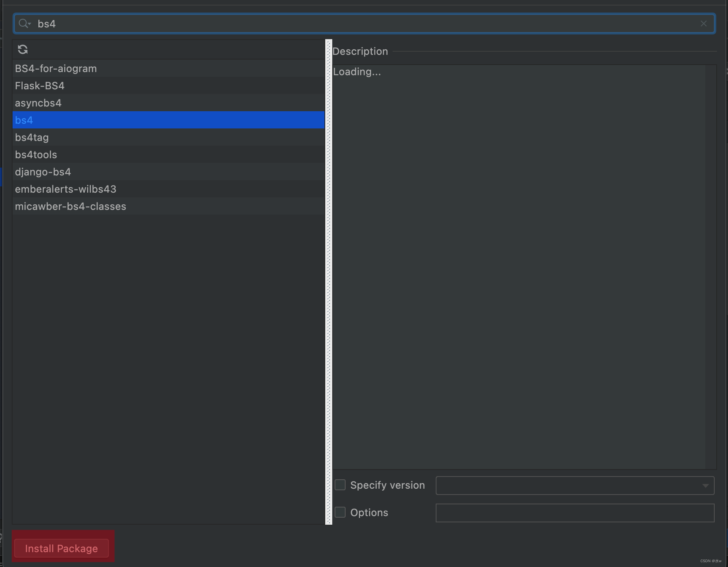728x567 pixels.
Task: Select the BS4-for-aiogram package
Action: point(56,69)
